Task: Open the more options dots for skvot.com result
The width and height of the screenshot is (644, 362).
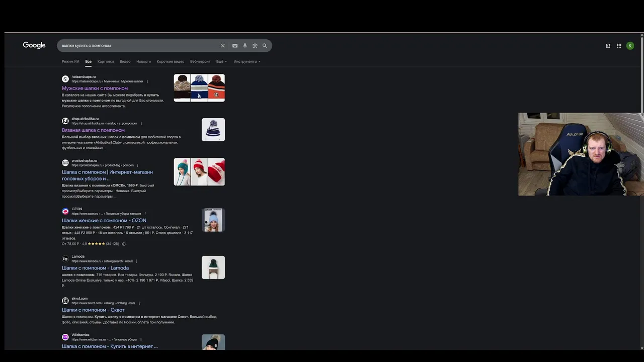Action: click(x=139, y=303)
